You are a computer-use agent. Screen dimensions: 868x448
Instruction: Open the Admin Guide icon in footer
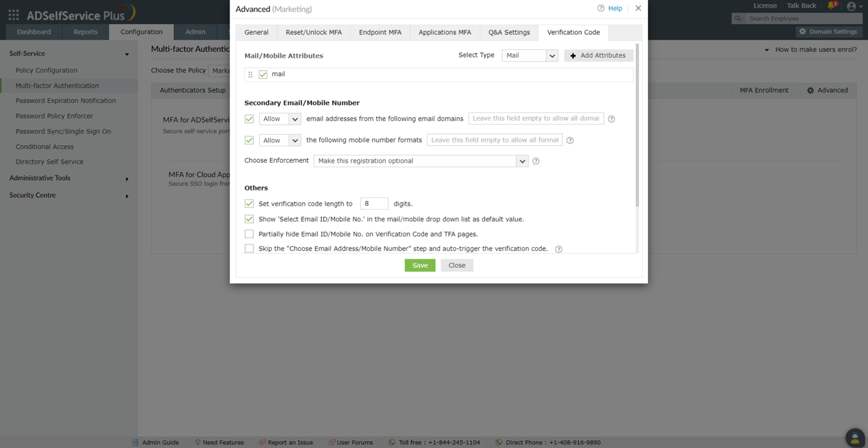(x=135, y=443)
